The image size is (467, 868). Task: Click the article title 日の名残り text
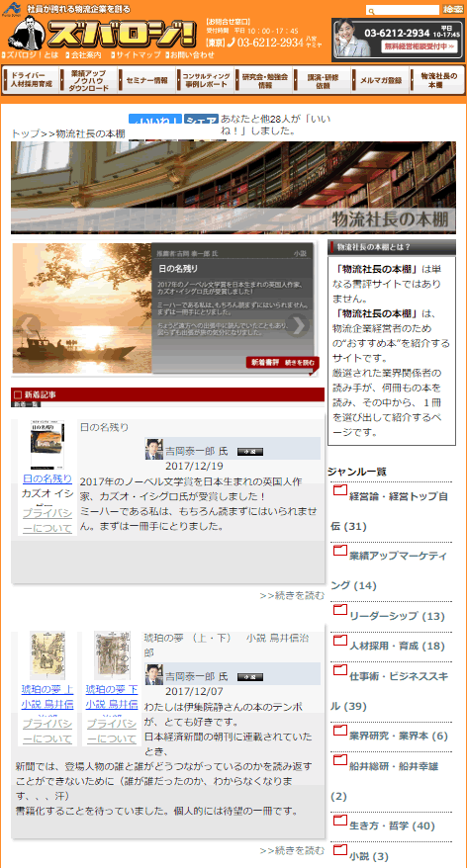click(x=105, y=427)
